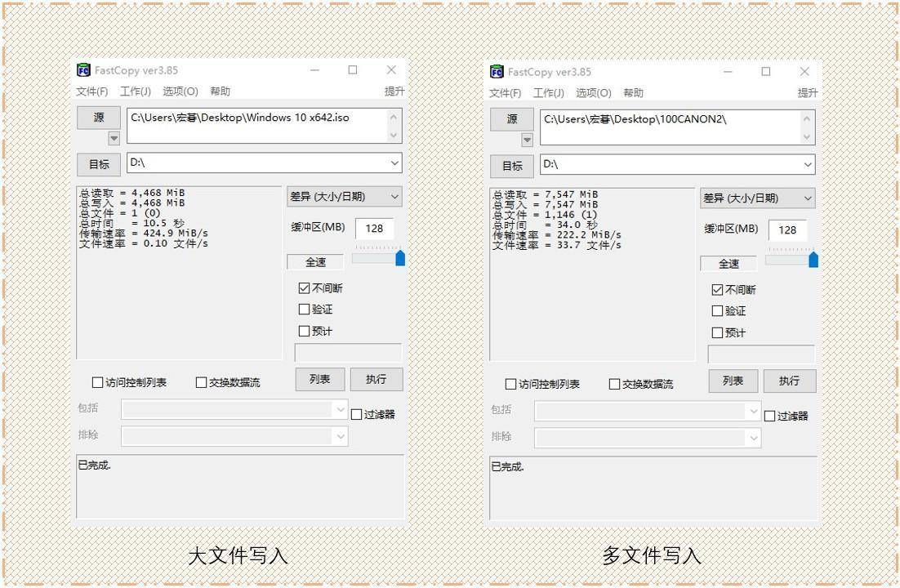Click the FastCopy icon in the left window title bar
The width and height of the screenshot is (900, 588).
tap(83, 70)
